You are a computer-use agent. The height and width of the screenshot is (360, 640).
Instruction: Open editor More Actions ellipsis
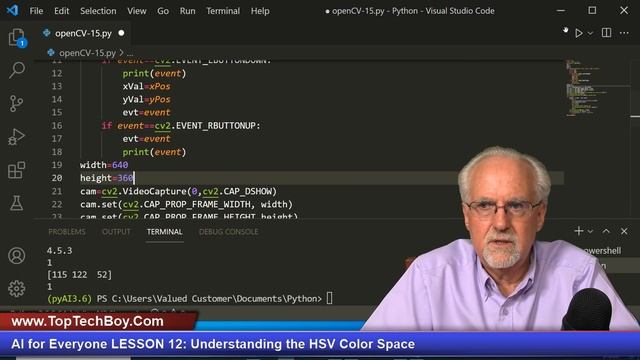(x=624, y=33)
